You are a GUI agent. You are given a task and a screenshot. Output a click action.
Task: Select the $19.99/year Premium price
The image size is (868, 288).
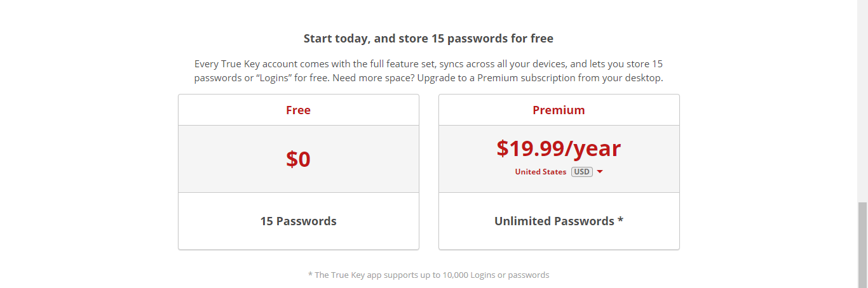[559, 148]
